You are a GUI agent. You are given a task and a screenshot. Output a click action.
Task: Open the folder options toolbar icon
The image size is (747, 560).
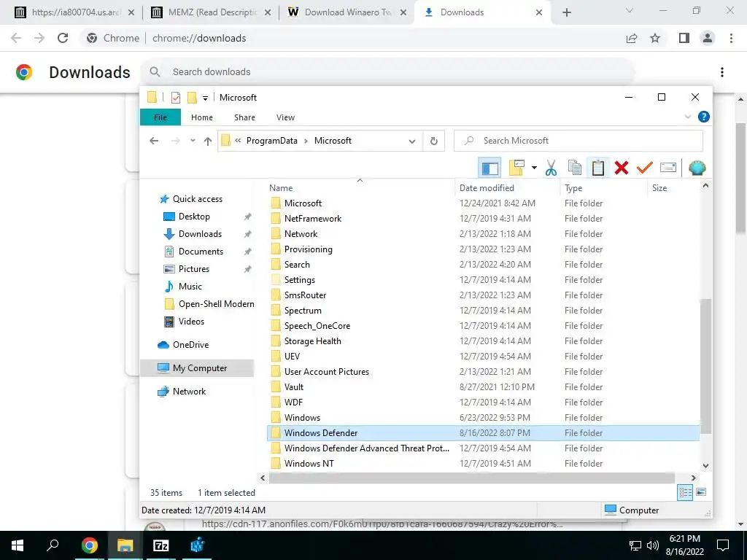517,168
